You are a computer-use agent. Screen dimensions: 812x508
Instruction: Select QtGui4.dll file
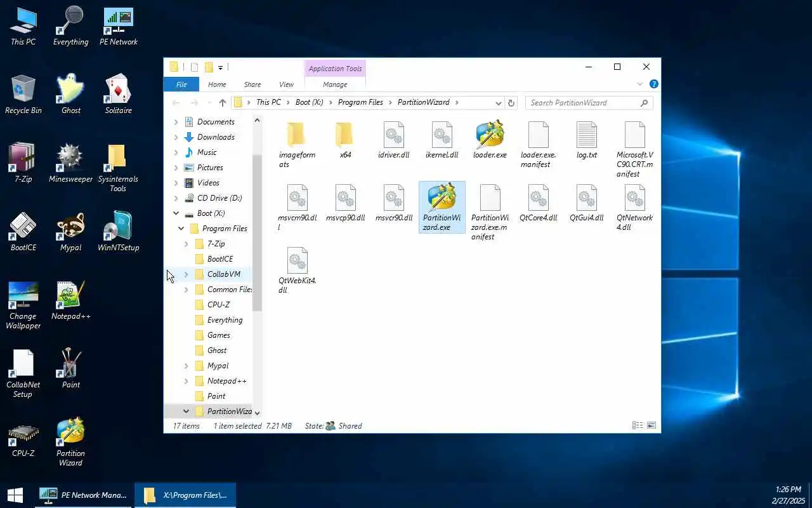click(x=586, y=203)
